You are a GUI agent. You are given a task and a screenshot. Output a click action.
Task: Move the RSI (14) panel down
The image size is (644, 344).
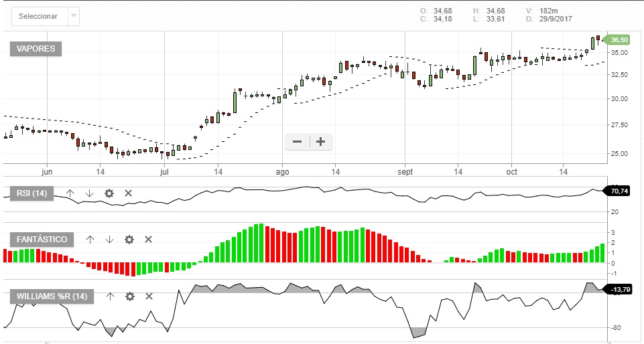coord(89,193)
